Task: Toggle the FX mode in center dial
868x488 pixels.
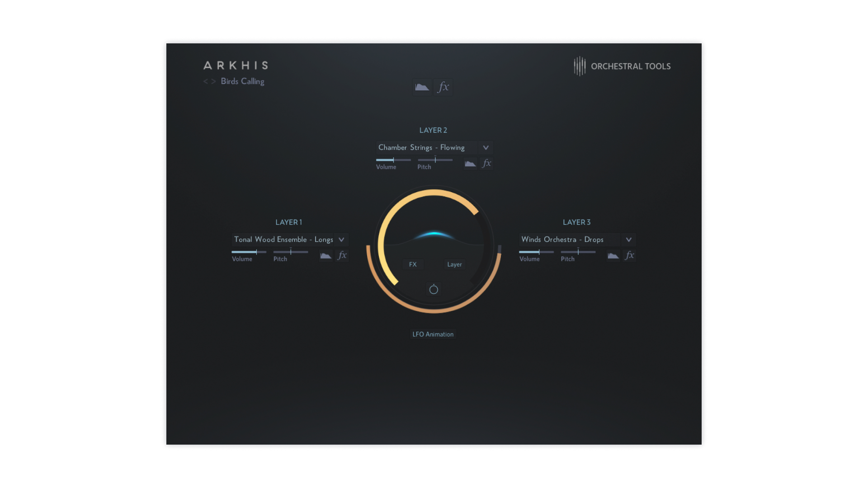Action: 413,264
